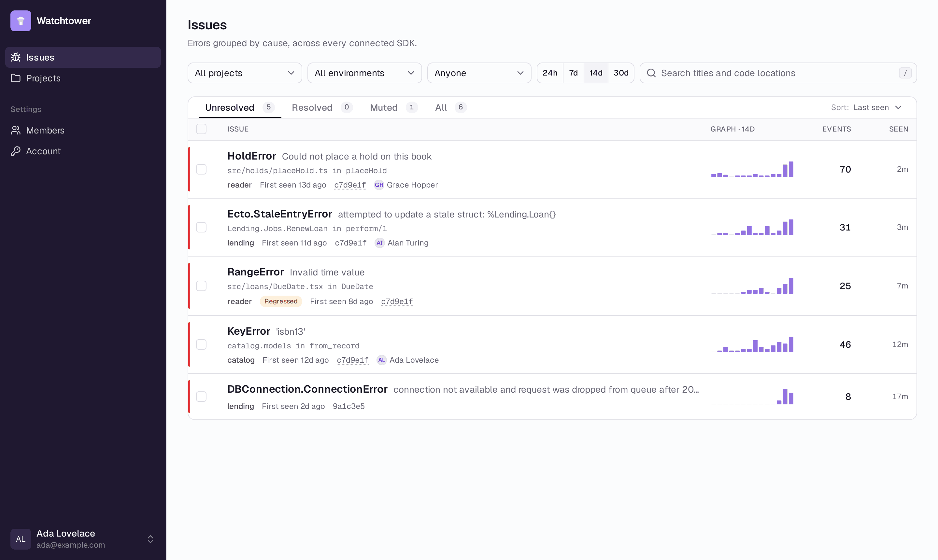Select the 24h time range
The height and width of the screenshot is (560, 938).
[x=550, y=73]
